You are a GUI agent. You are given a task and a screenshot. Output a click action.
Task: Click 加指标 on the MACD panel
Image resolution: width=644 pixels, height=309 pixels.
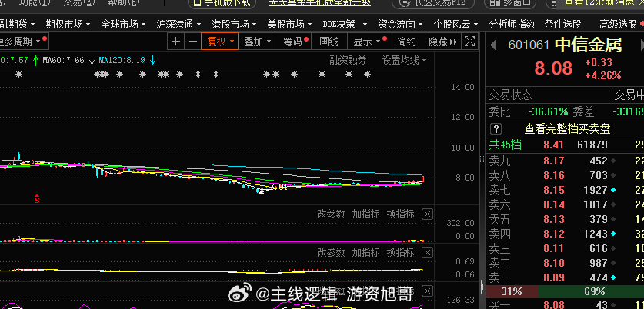point(365,252)
